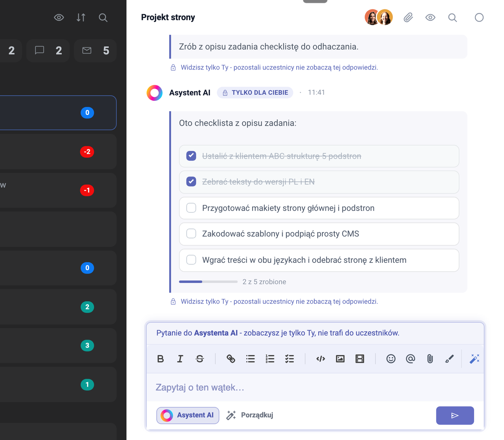Viewport: 504px width, 440px height.
Task: Check 'Zakodować szablony i podpiąć prosty CMS'
Action: [x=191, y=234]
